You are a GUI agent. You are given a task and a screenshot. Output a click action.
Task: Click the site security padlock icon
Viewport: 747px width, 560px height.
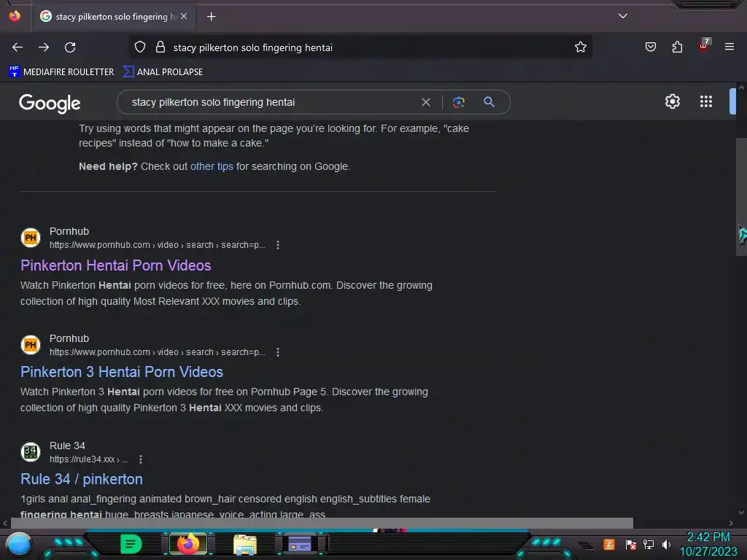160,47
